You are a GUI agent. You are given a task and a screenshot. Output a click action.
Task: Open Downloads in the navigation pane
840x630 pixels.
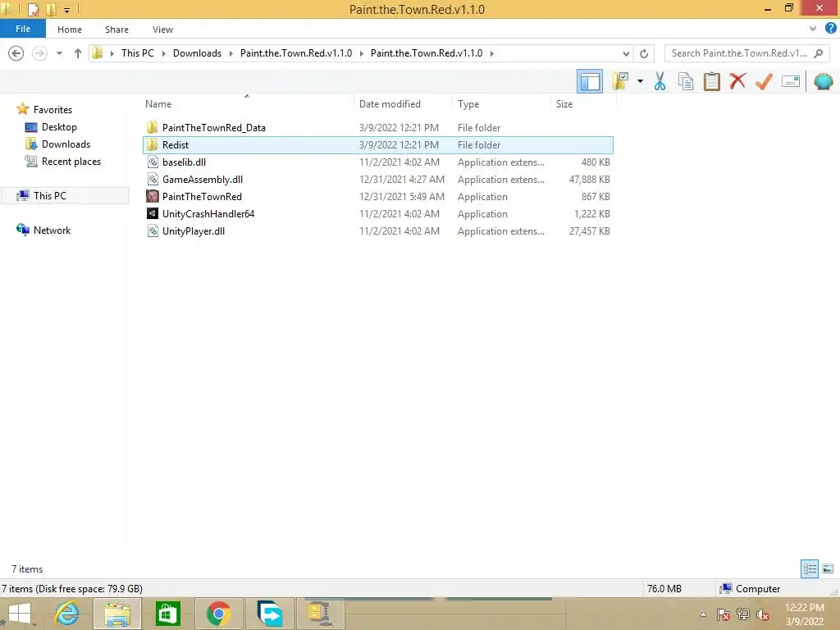point(66,144)
